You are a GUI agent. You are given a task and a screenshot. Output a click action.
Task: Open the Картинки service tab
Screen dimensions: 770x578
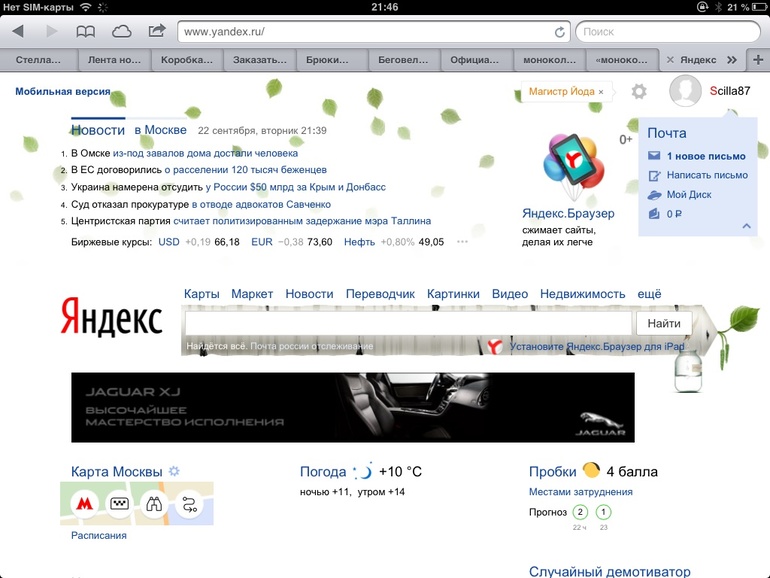click(453, 294)
